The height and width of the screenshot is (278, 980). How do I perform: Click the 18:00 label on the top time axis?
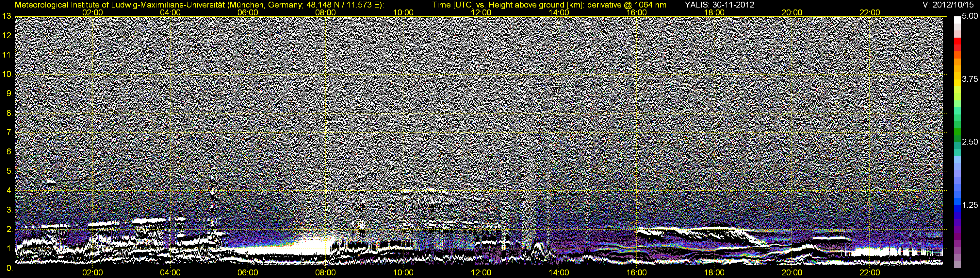click(x=714, y=12)
